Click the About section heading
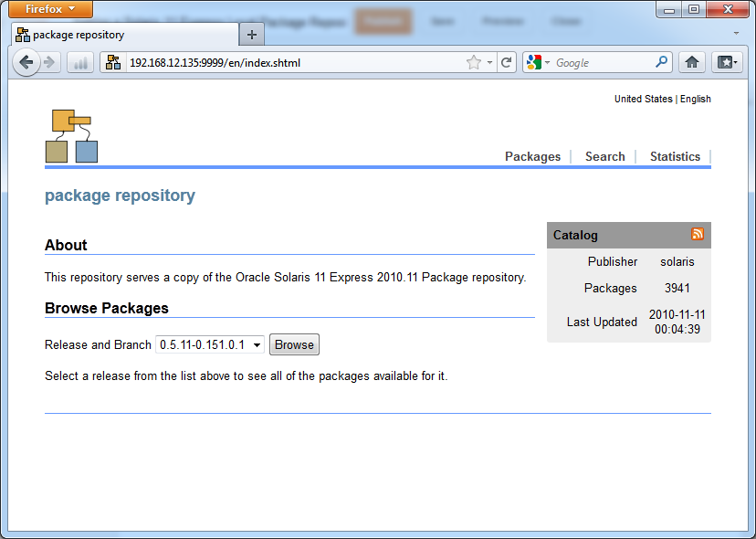Viewport: 756px width, 539px height. (66, 245)
